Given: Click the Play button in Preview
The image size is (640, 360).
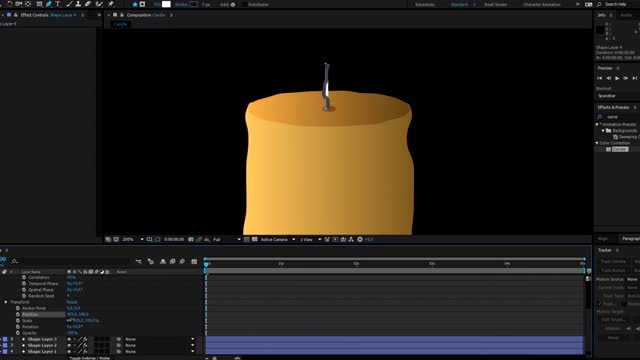Looking at the screenshot, I should [617, 78].
